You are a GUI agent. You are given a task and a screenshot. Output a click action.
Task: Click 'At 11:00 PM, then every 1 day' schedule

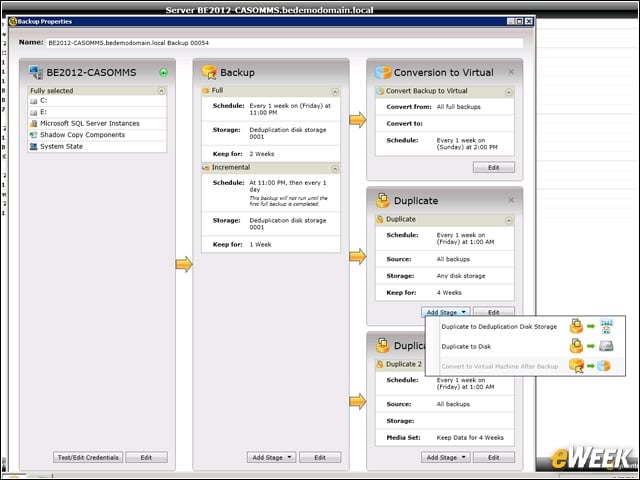pyautogui.click(x=288, y=186)
